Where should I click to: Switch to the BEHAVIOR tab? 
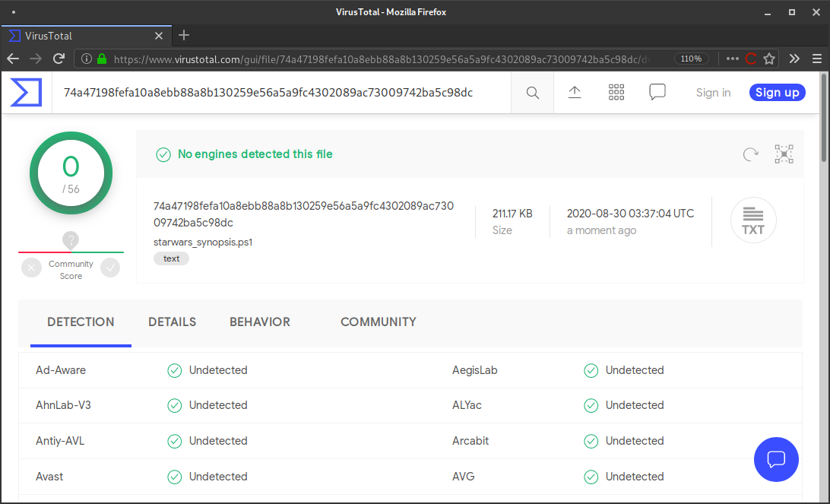pyautogui.click(x=260, y=322)
